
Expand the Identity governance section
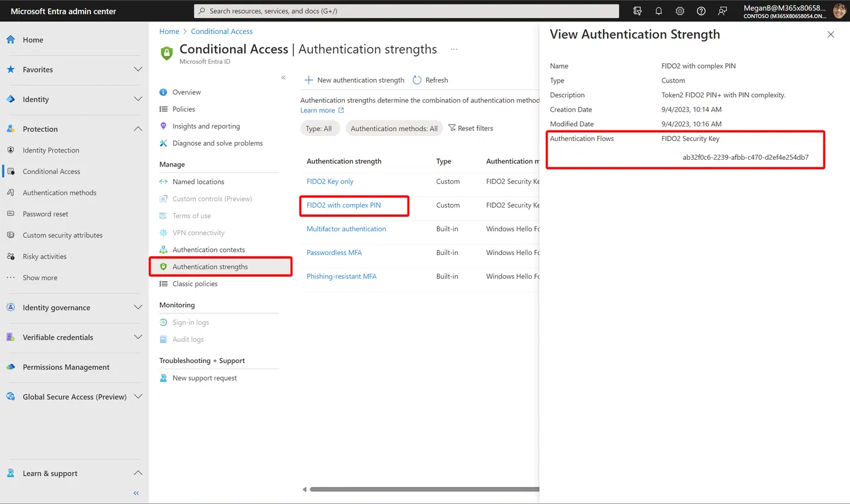138,307
